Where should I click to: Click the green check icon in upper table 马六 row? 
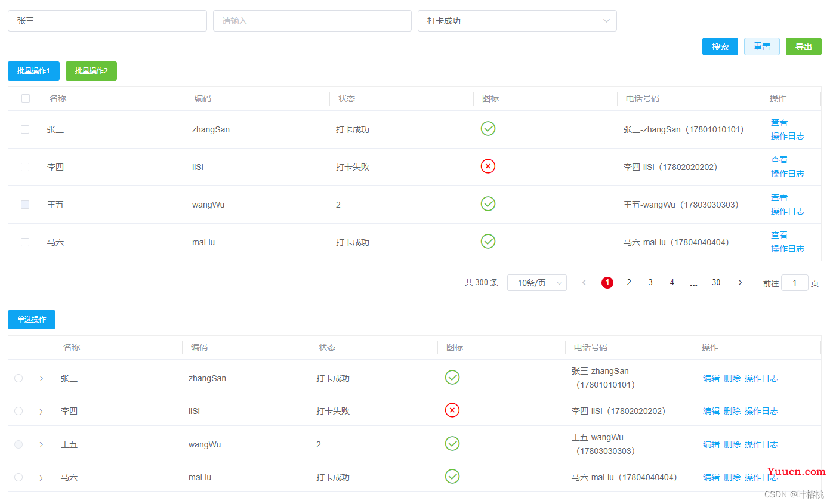click(488, 241)
